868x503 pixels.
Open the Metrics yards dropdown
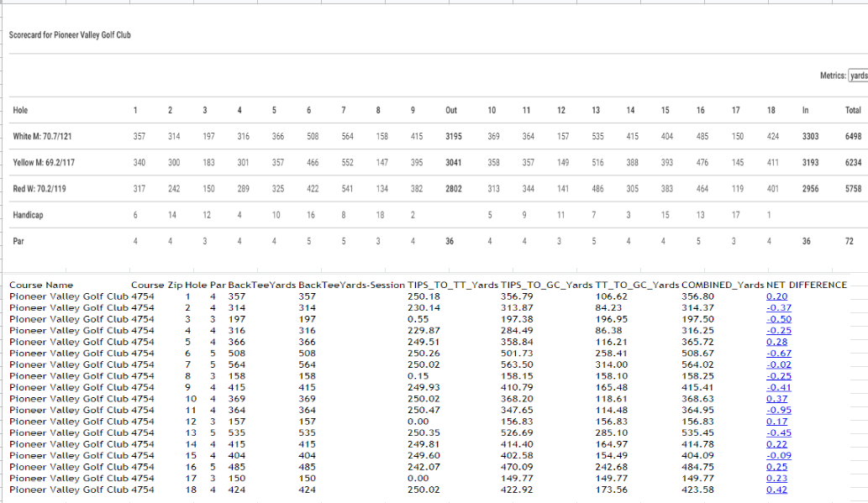[x=859, y=76]
